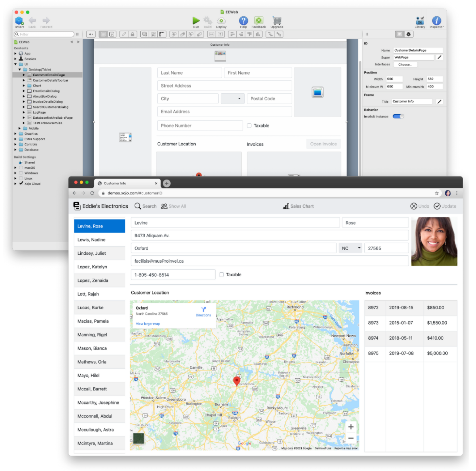Open Help with the blue question icon
The width and height of the screenshot is (476, 471).
point(244,21)
